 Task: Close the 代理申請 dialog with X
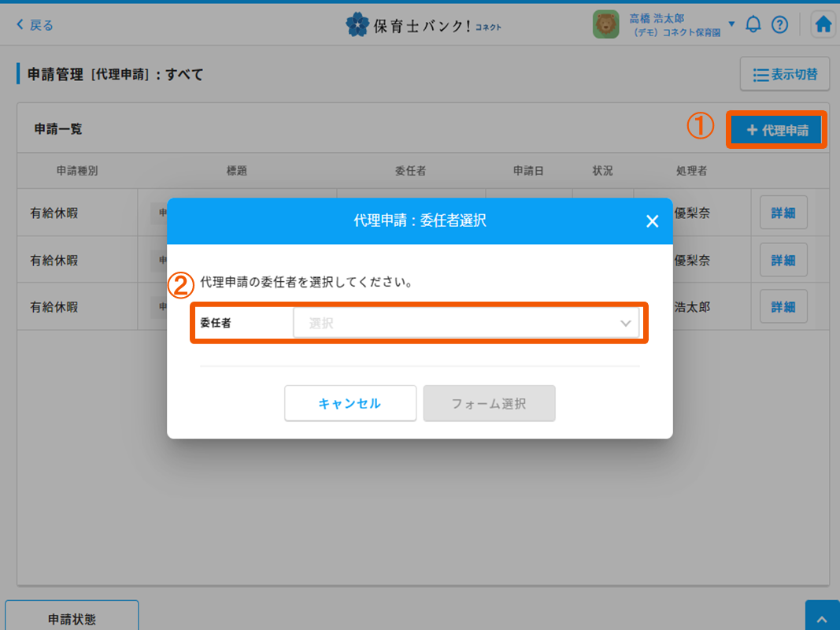click(x=652, y=221)
